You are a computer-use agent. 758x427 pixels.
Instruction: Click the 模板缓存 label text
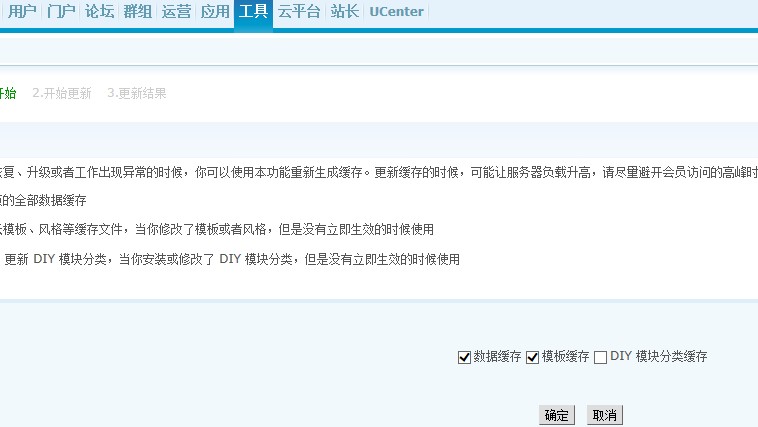point(565,356)
